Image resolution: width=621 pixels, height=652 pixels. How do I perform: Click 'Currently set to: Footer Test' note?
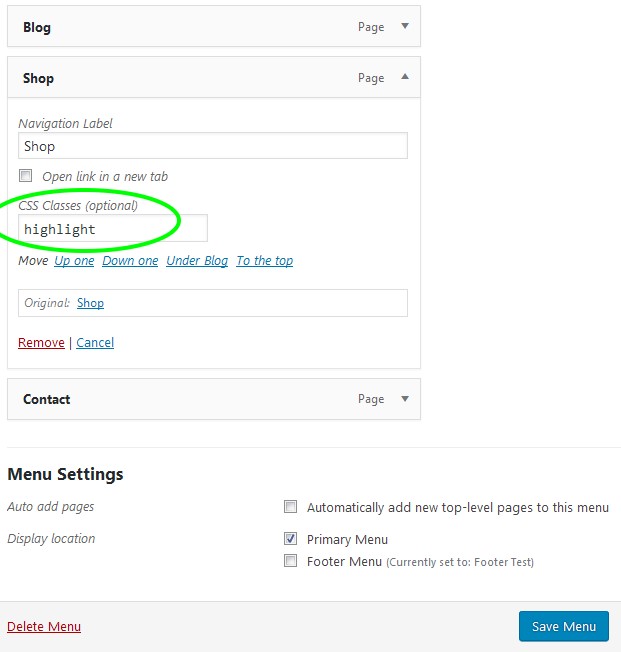pyautogui.click(x=460, y=562)
